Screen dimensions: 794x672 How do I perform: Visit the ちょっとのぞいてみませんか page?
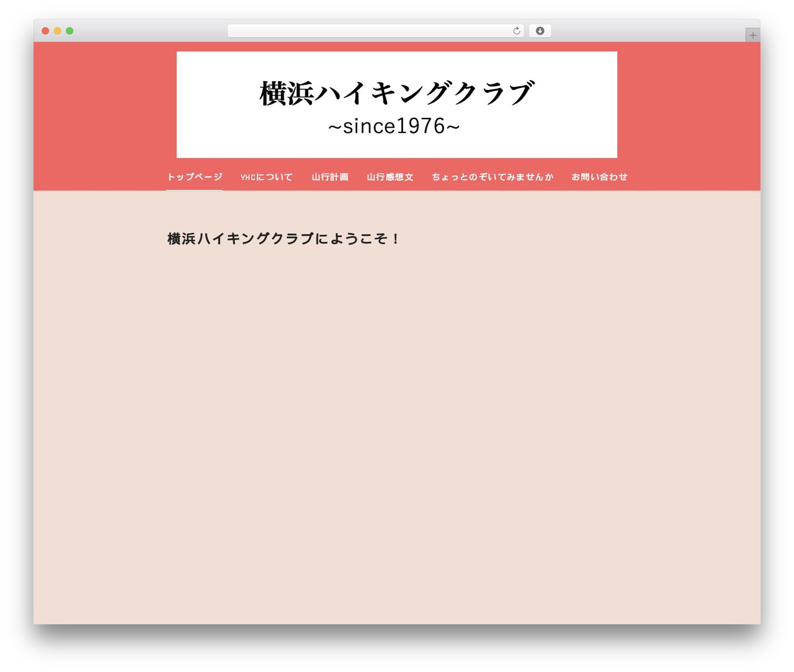(493, 177)
